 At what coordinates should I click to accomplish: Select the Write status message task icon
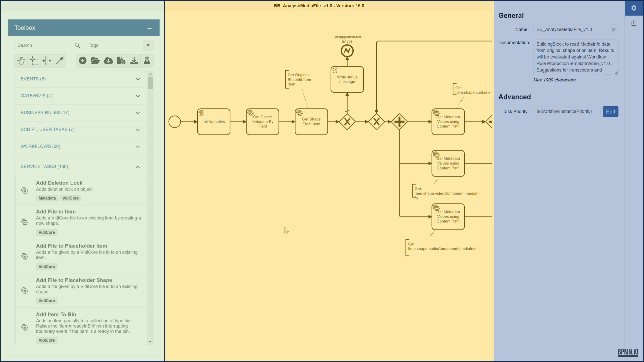coord(336,70)
